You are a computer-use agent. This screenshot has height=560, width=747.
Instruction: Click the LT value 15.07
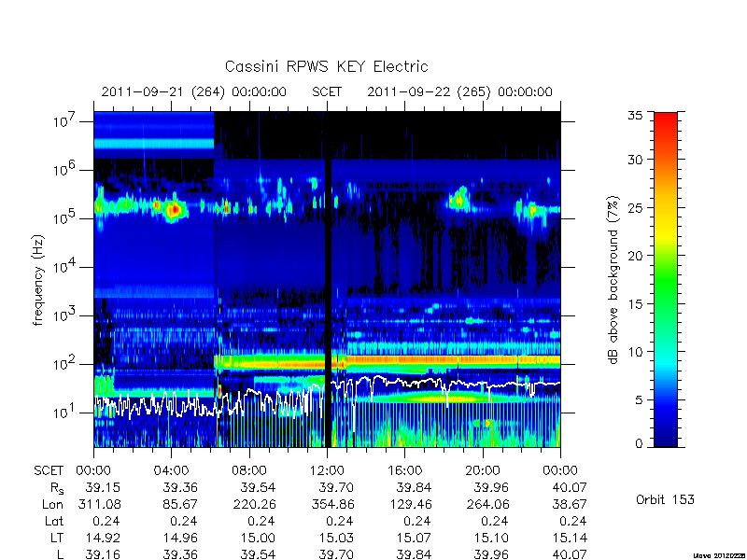[x=414, y=538]
